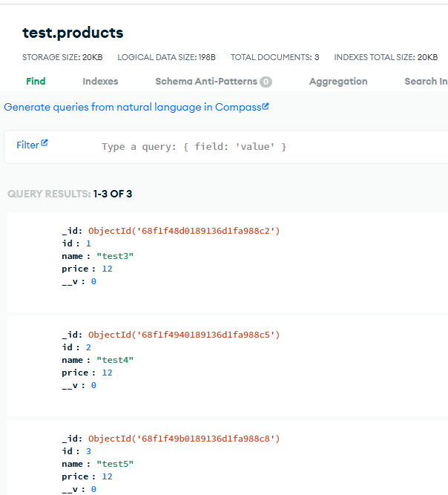Open the Indexes tab

point(100,82)
